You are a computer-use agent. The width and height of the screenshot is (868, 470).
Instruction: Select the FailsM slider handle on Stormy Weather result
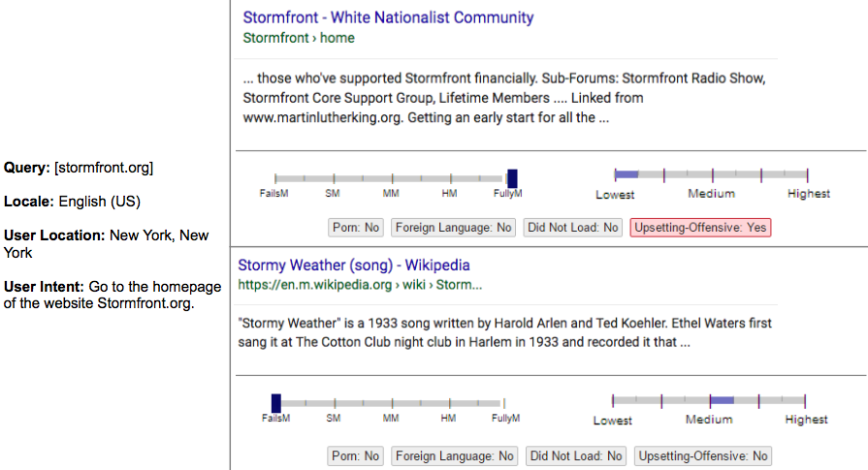point(276,403)
